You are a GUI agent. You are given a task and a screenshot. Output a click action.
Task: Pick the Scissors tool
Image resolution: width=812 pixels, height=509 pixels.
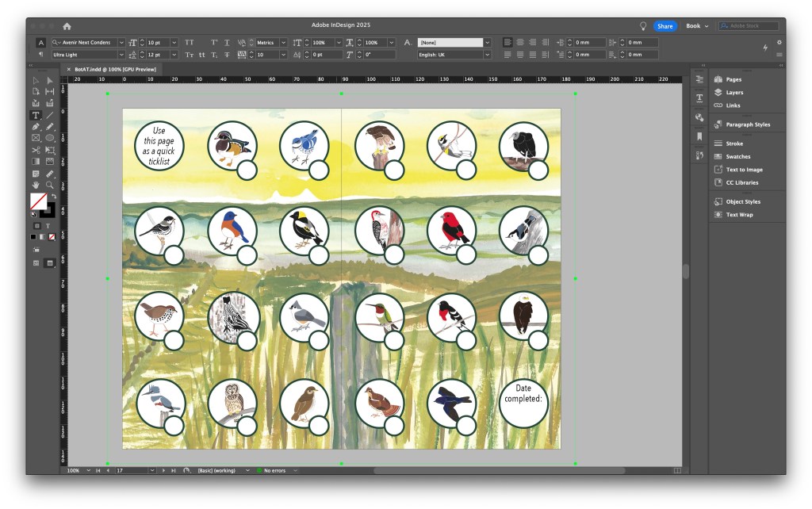36,150
